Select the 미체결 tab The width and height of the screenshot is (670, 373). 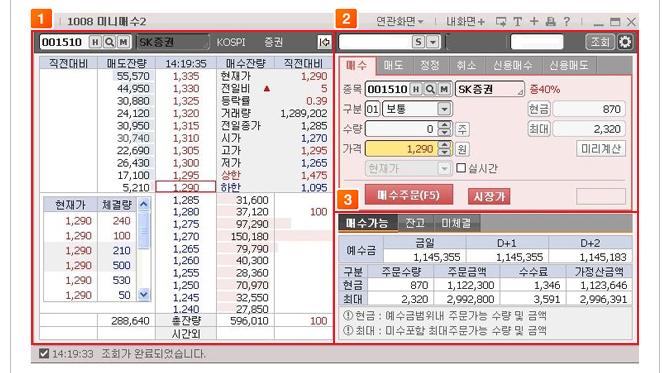456,223
